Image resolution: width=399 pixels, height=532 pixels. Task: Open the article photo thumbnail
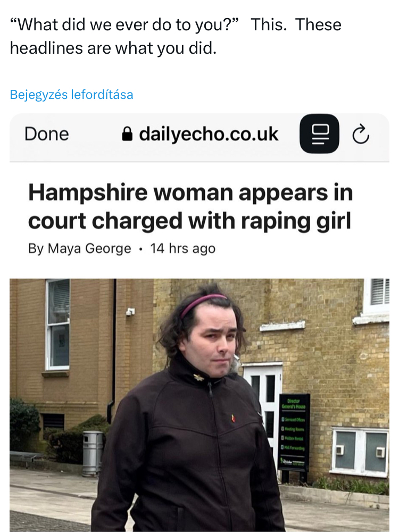tap(199, 405)
